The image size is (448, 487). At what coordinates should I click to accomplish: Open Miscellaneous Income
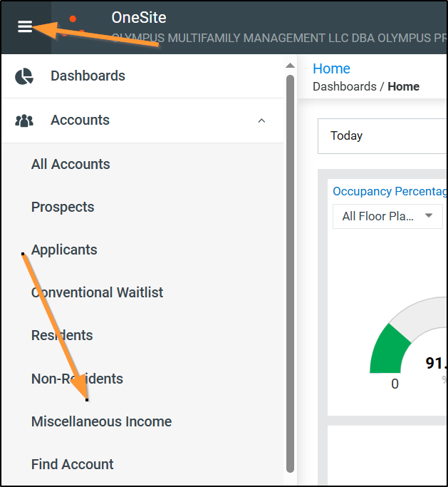tap(101, 421)
